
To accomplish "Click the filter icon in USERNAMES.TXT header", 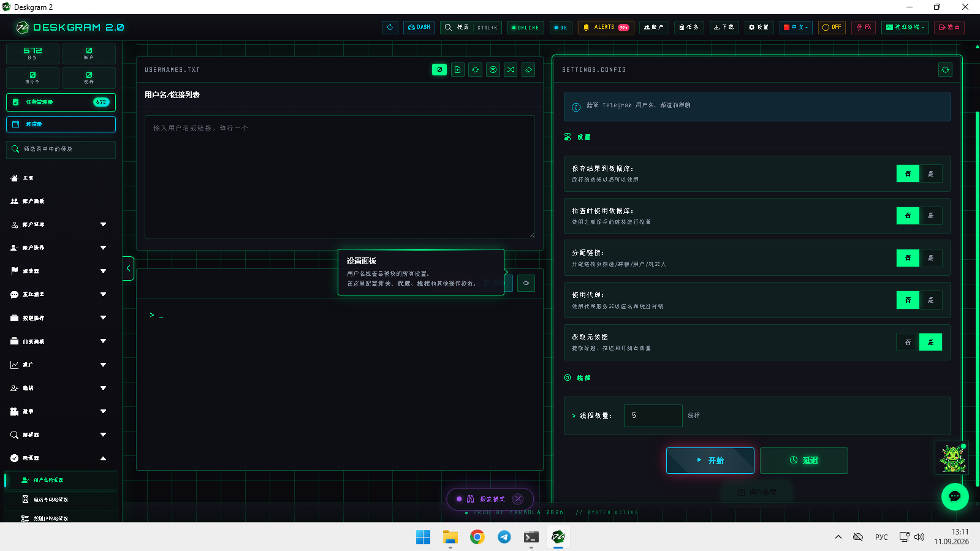I will 493,70.
